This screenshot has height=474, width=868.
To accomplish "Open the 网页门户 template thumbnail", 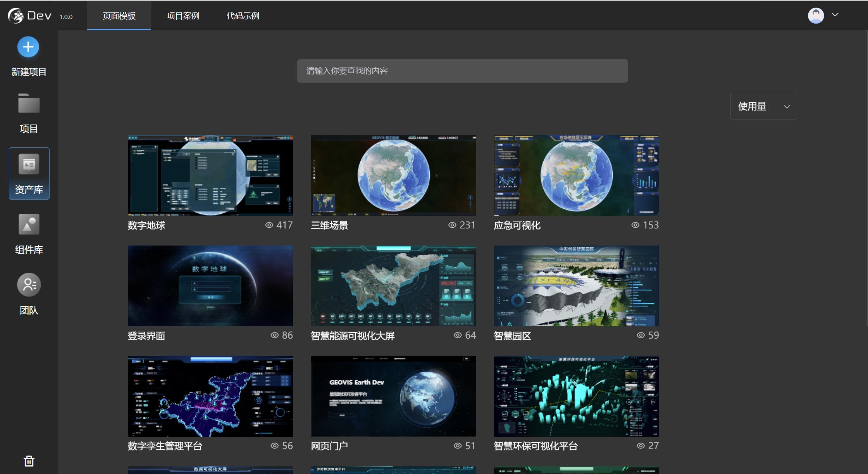I will click(393, 396).
